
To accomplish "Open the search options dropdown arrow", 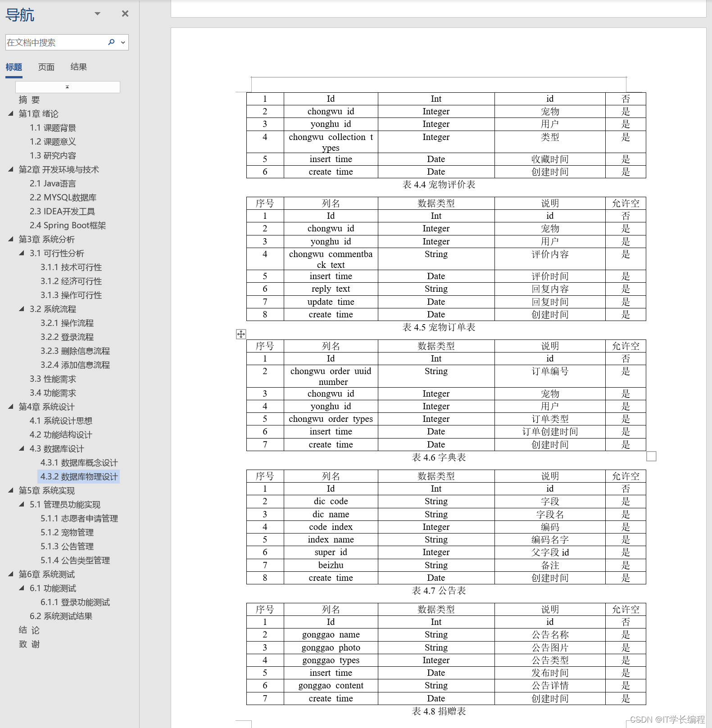I will (x=123, y=42).
